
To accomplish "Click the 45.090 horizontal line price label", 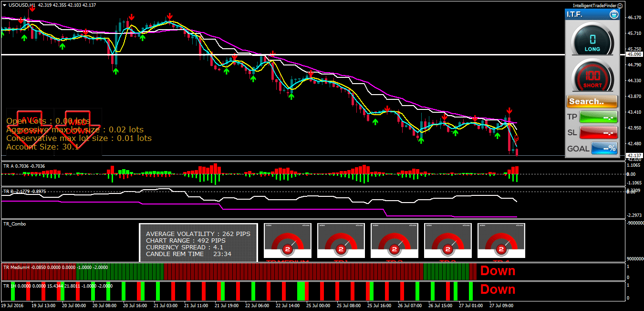I will point(634,54).
